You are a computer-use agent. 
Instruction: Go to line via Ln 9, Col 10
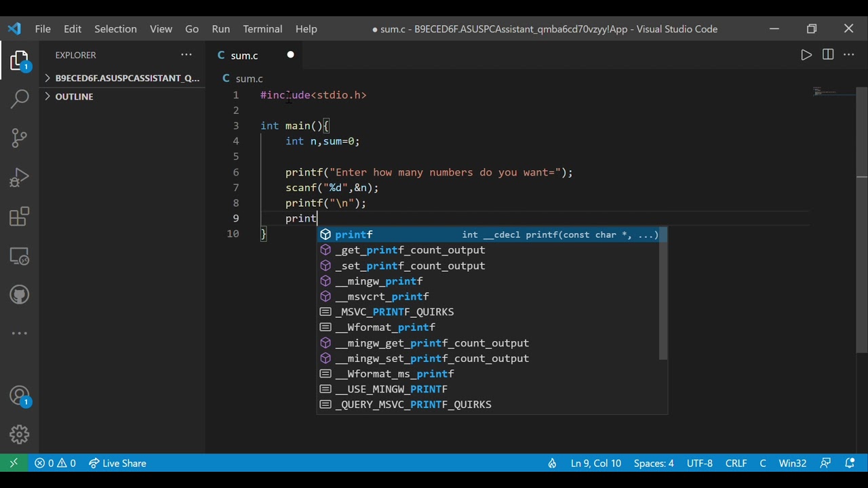(596, 464)
